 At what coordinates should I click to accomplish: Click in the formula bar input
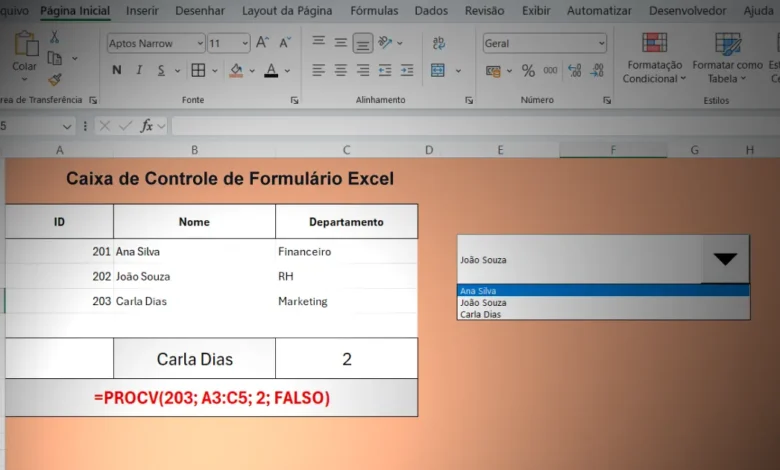tap(475, 126)
